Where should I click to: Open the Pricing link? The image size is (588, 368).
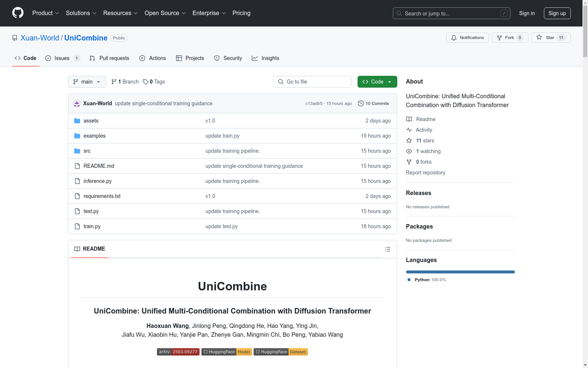(241, 13)
